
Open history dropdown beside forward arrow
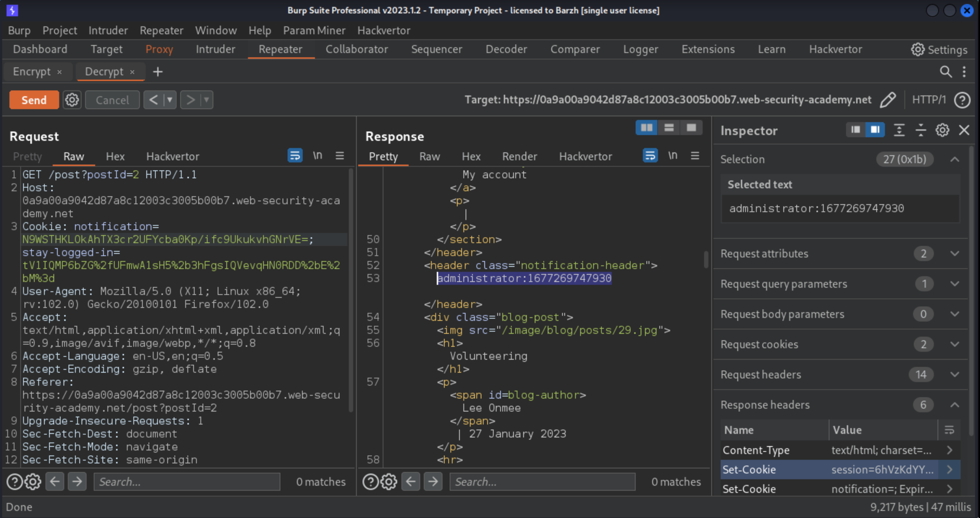[x=206, y=100]
